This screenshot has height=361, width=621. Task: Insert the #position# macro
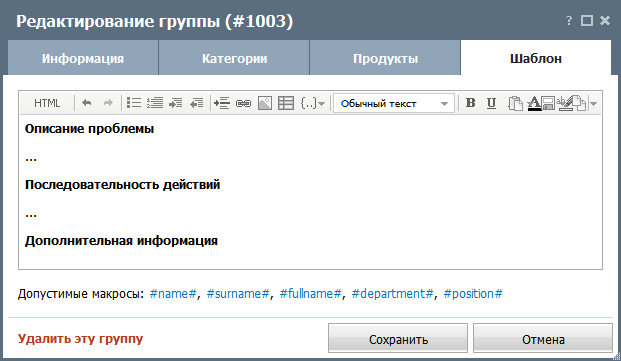click(473, 294)
